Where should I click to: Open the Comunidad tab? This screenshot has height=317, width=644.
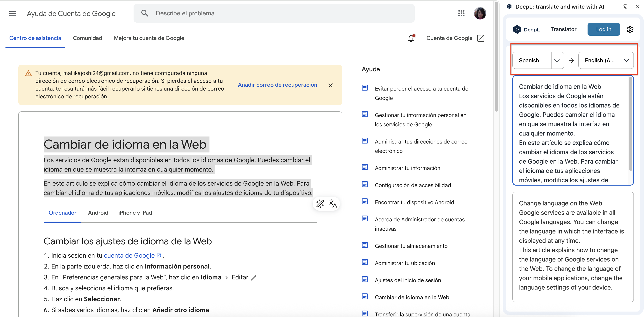[x=87, y=38]
